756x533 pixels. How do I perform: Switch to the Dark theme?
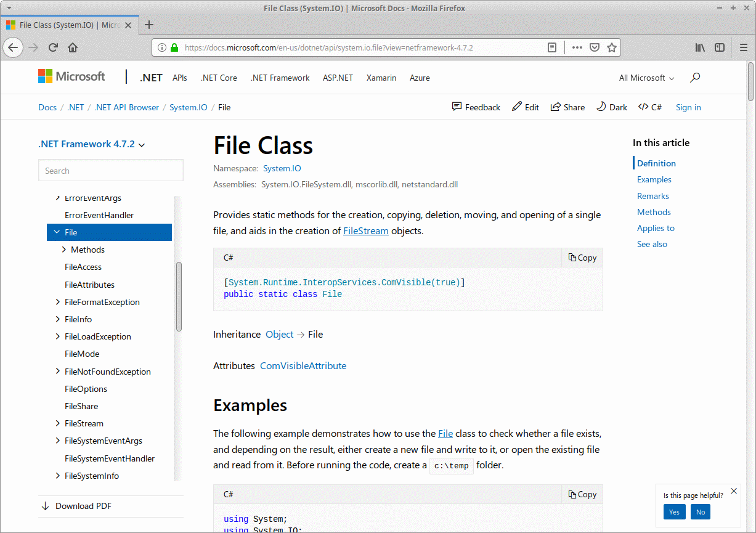point(612,107)
